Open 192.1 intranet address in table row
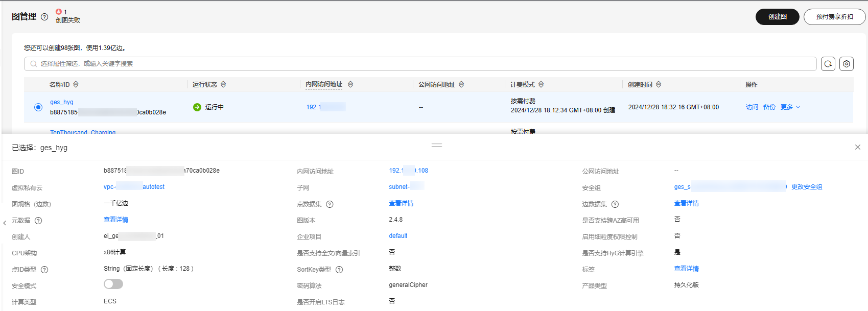Viewport: 868px width, 311px height. (x=326, y=107)
